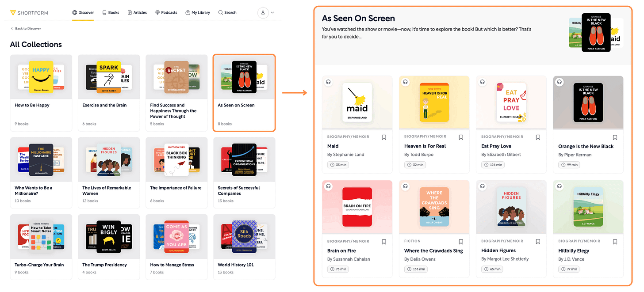Open the Podcasts tab
The height and width of the screenshot is (292, 644).
tap(166, 13)
